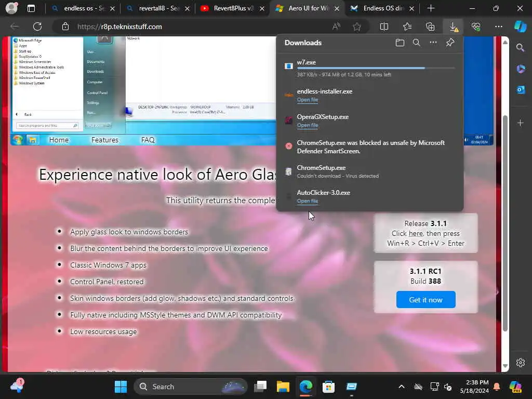Open sidebar settings gear
The width and height of the screenshot is (532, 399).
pos(521,362)
